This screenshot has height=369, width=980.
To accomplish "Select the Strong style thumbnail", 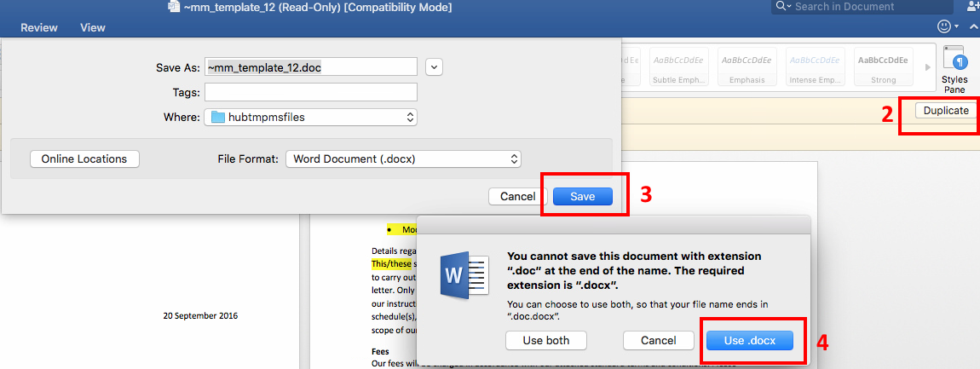I will [883, 68].
